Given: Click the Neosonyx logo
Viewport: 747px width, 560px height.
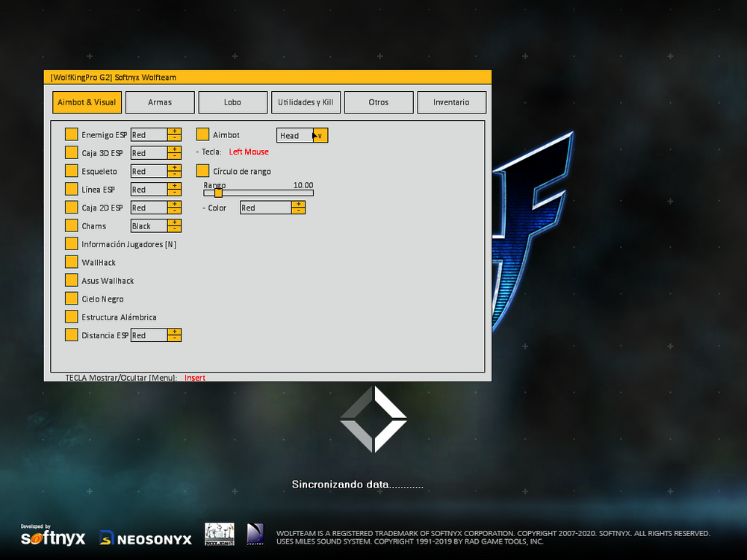Looking at the screenshot, I should (x=146, y=538).
